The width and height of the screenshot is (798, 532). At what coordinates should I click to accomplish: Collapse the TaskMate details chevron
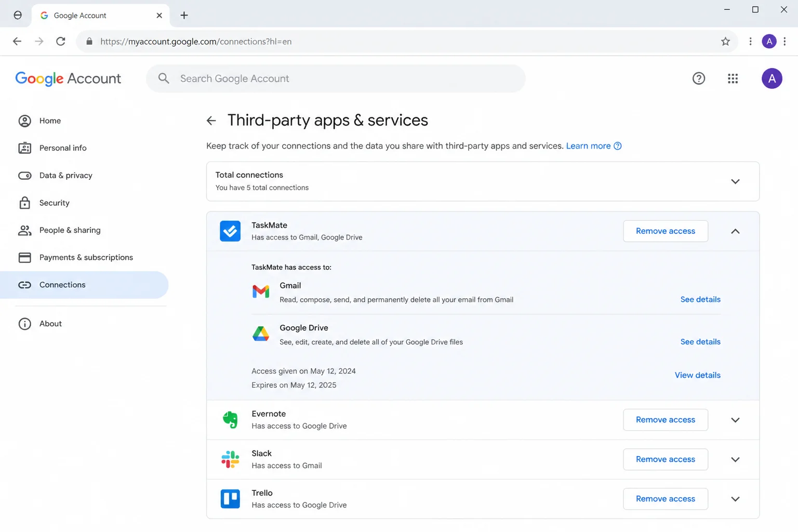735,231
